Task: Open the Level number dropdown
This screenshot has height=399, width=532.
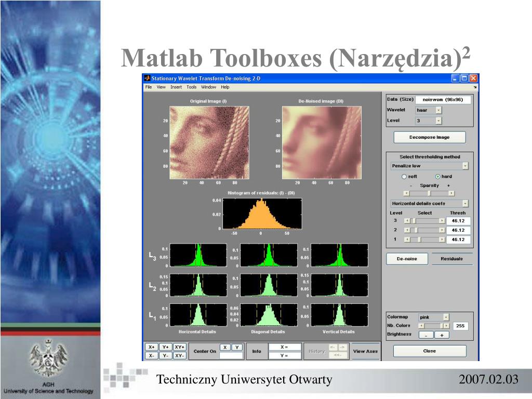Action: coord(429,121)
